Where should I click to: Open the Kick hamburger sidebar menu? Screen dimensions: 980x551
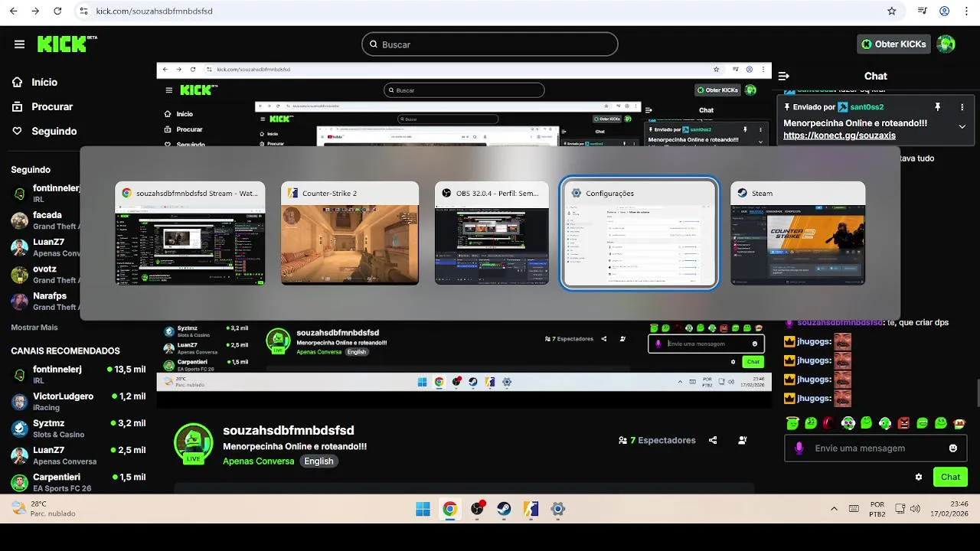(19, 44)
